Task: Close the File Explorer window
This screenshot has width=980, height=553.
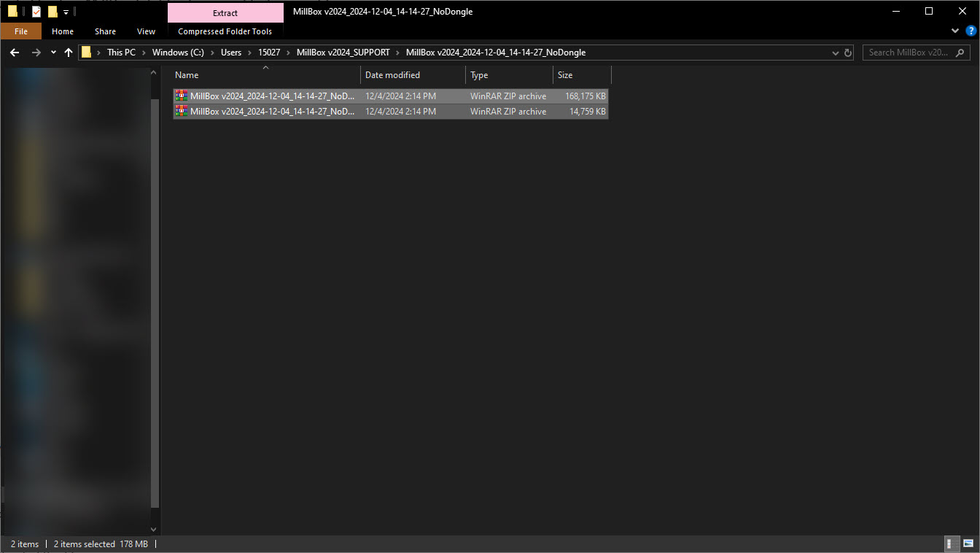Action: 962,11
